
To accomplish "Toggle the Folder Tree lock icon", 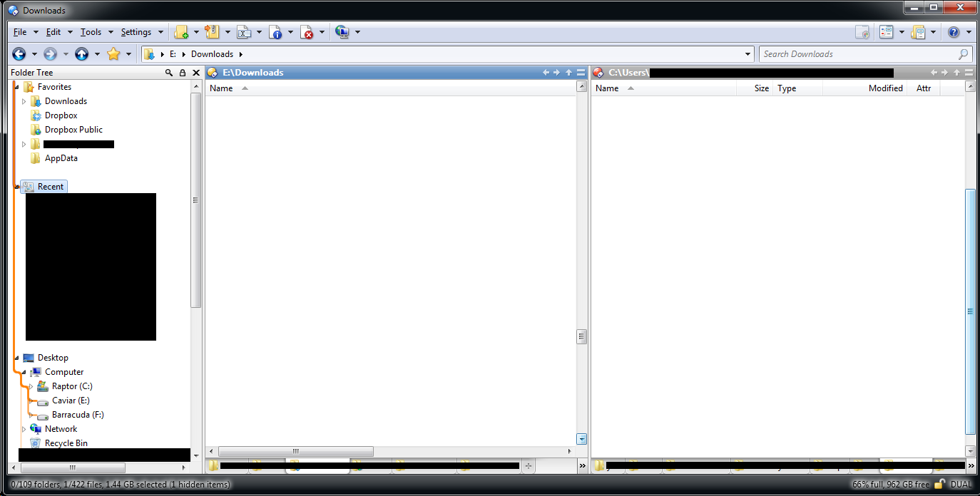I will coord(183,73).
